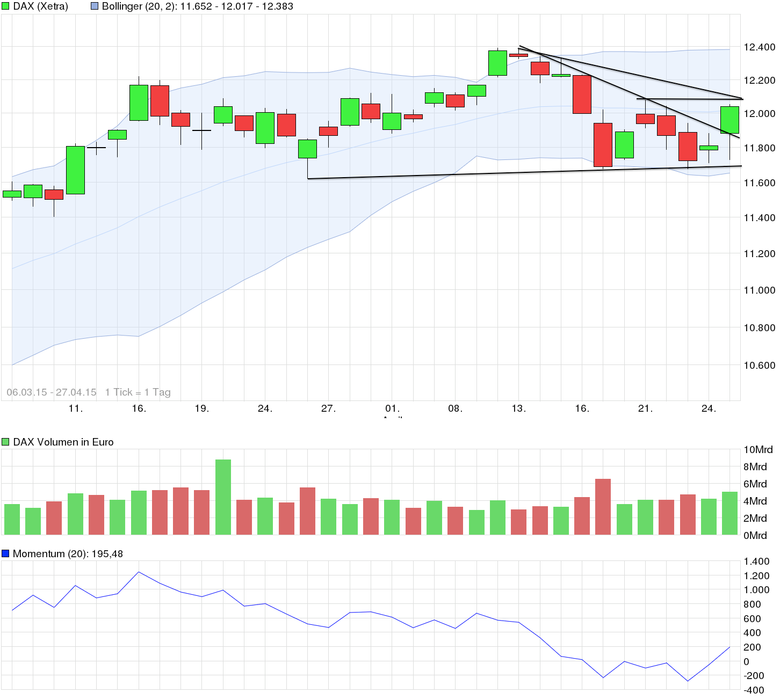Click the 06.03.15 - 27.04.15 date range text
This screenshot has height=700, width=780.
51,392
